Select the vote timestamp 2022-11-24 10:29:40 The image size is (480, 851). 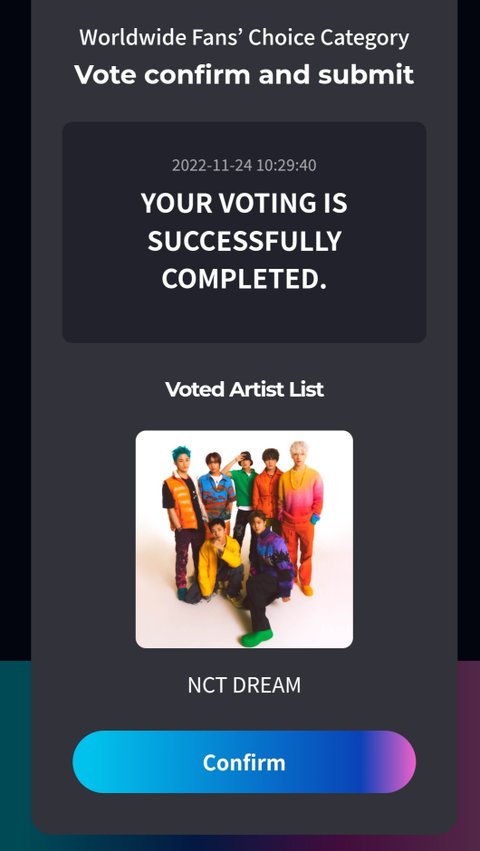click(244, 165)
